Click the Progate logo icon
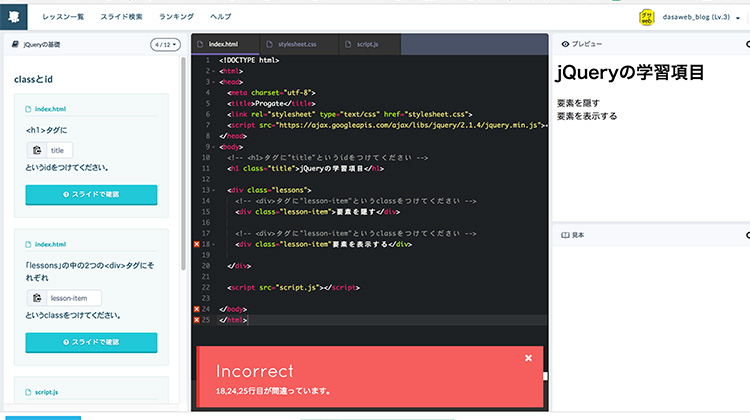The height and width of the screenshot is (420, 750). point(13,17)
